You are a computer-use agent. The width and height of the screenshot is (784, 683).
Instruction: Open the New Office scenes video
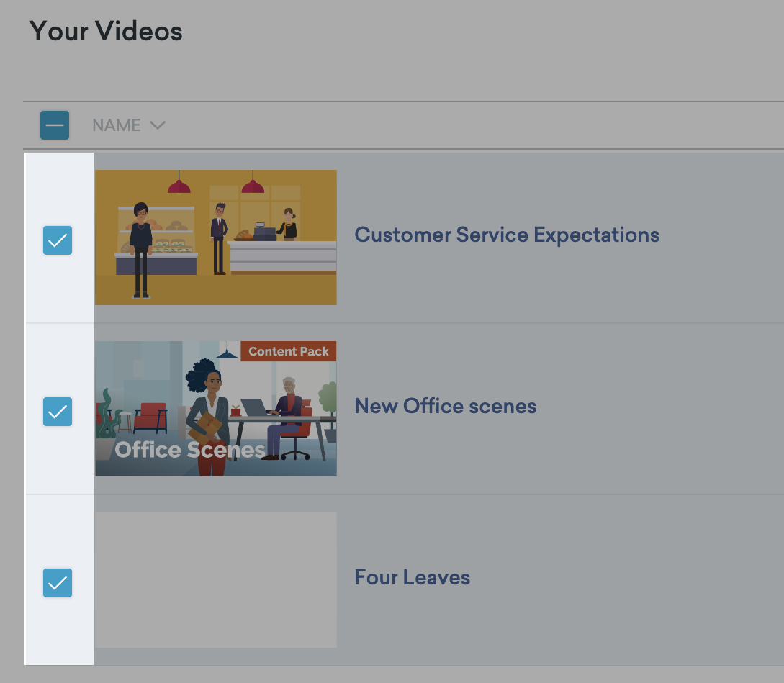(x=445, y=406)
